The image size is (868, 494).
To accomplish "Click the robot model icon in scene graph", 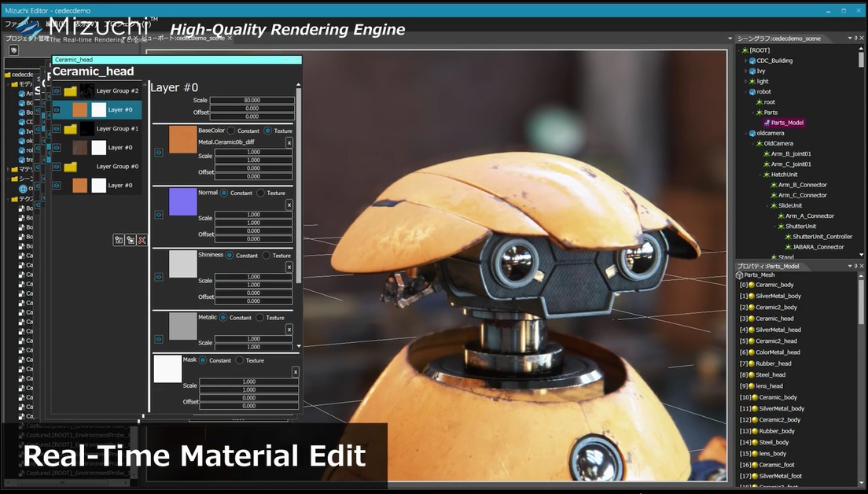I will click(753, 91).
